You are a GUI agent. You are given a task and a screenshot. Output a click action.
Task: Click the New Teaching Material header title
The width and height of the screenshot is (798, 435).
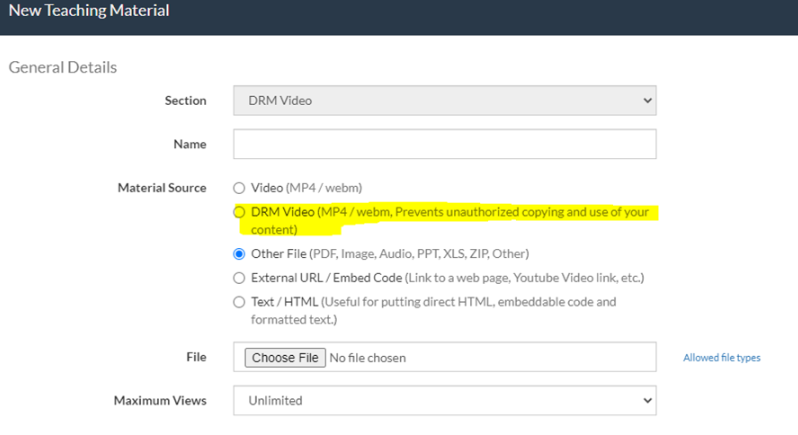pos(89,11)
